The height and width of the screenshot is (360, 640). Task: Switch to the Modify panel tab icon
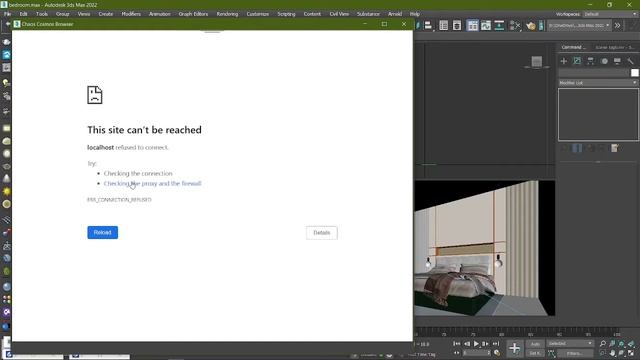pyautogui.click(x=577, y=61)
